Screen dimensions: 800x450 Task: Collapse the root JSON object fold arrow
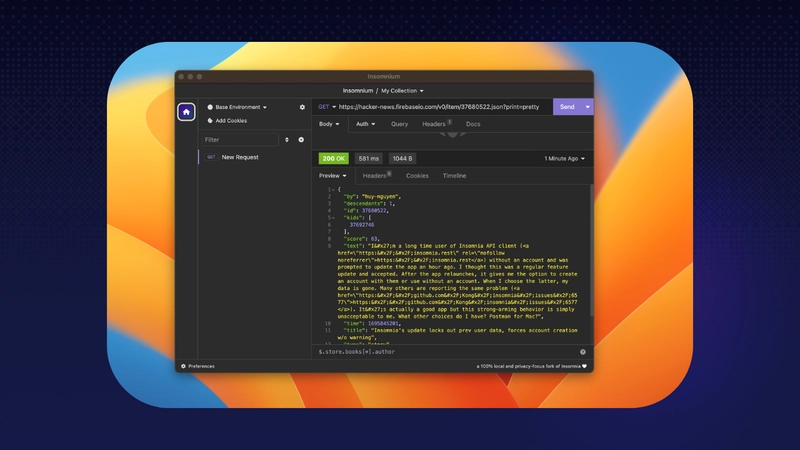tap(333, 189)
